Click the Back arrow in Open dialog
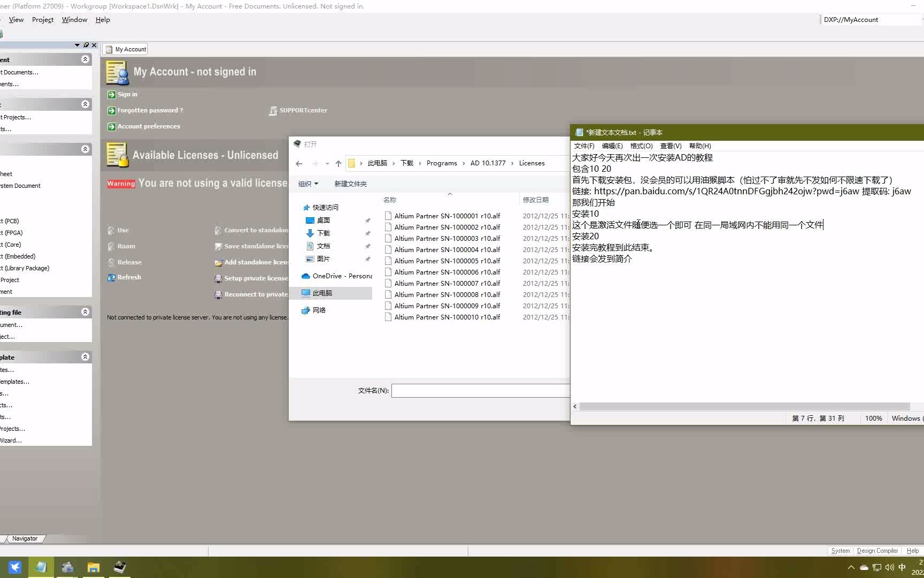The image size is (924, 578). click(x=299, y=164)
